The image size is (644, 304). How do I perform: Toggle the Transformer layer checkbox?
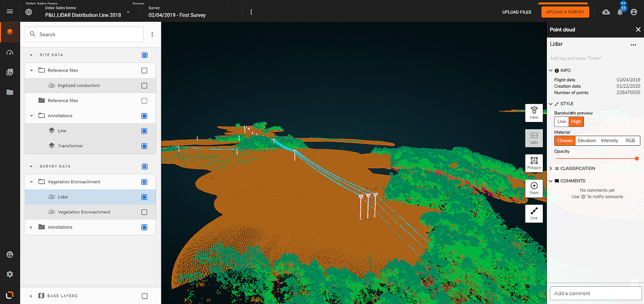pos(144,146)
